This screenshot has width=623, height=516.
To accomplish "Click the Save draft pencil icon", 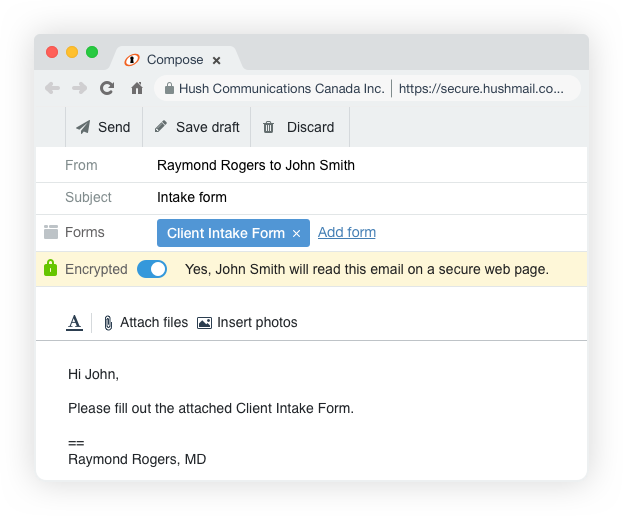I will coord(161,127).
